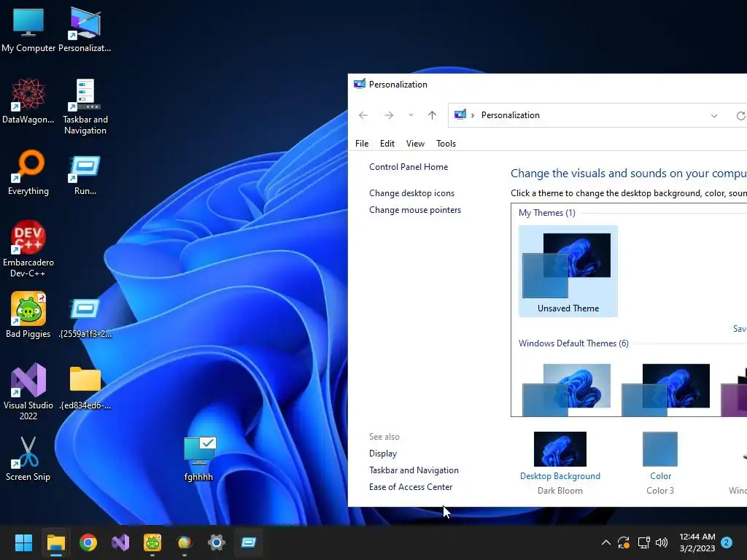Viewport: 747px width, 560px height.
Task: Select the fghhhh desktop icon
Action: click(x=198, y=459)
